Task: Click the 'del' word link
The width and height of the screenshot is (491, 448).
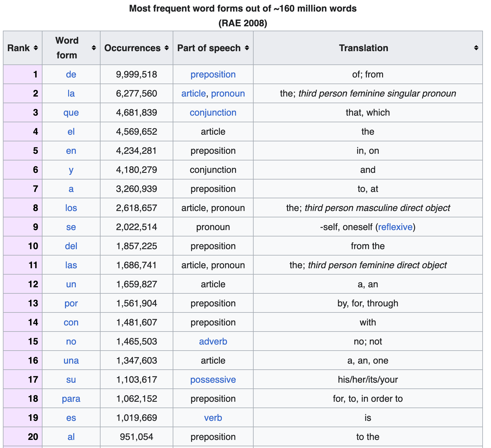Action: click(71, 246)
